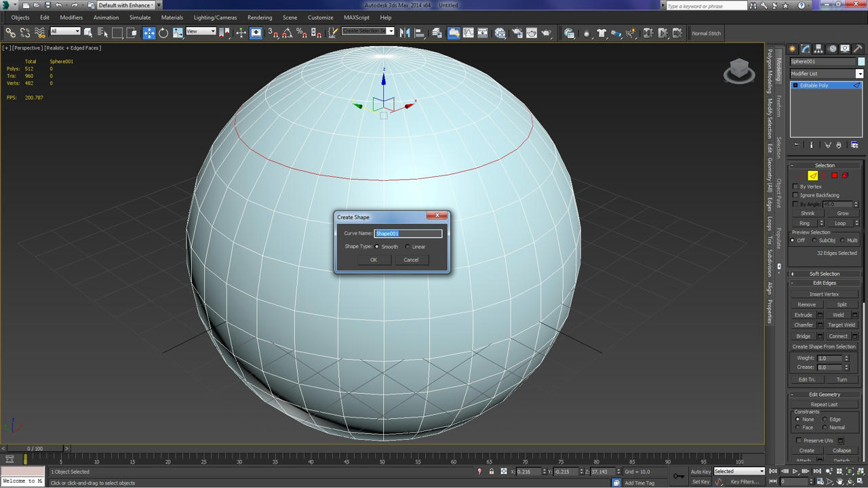The height and width of the screenshot is (488, 868).
Task: Open the Animation menu
Action: pyautogui.click(x=106, y=18)
